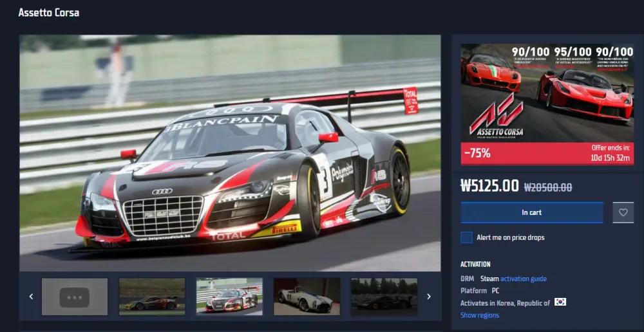Expand the Show regions link

[480, 315]
